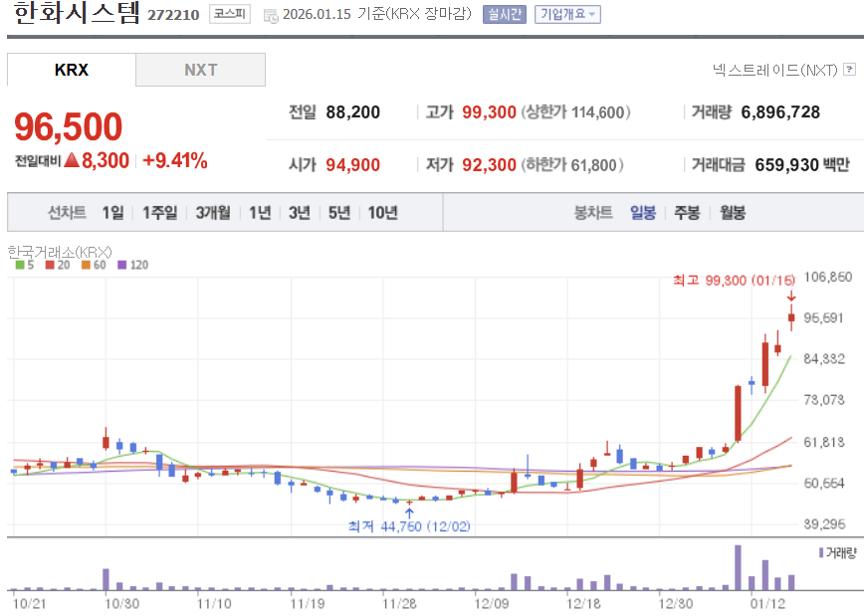The height and width of the screenshot is (616, 864).
Task: Show the 3년 line chart
Action: coord(300,213)
